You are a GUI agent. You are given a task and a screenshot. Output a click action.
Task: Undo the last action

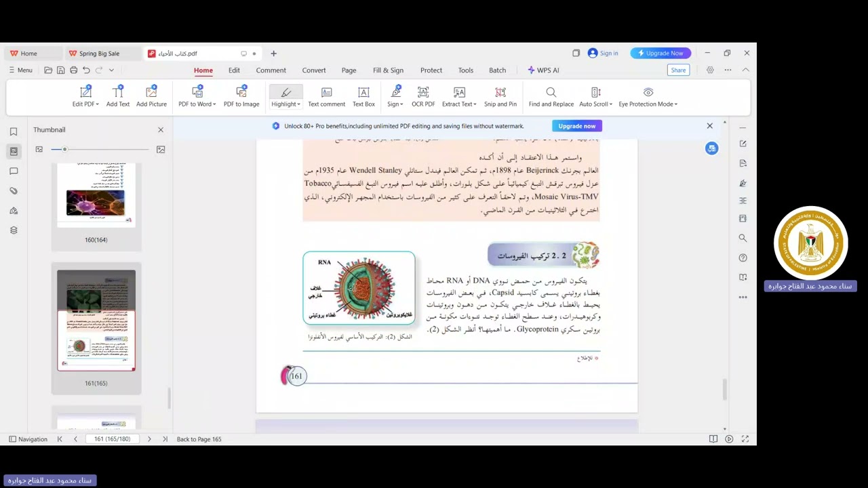pos(86,70)
